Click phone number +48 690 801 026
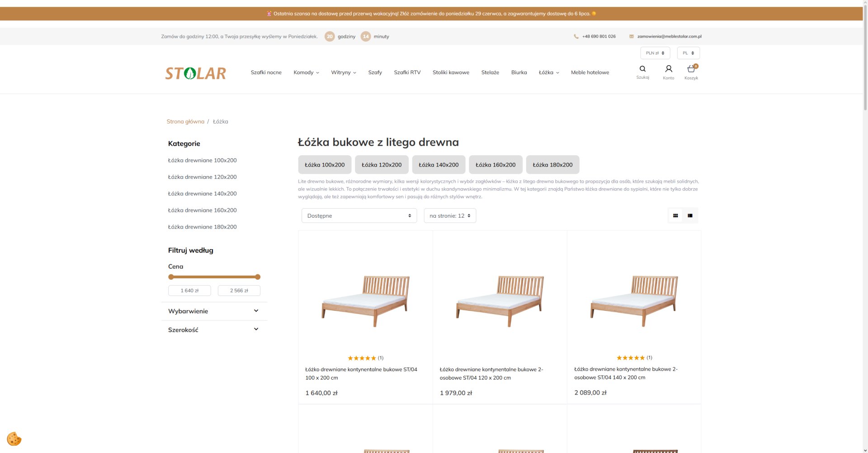This screenshot has width=868, height=453. coord(599,37)
